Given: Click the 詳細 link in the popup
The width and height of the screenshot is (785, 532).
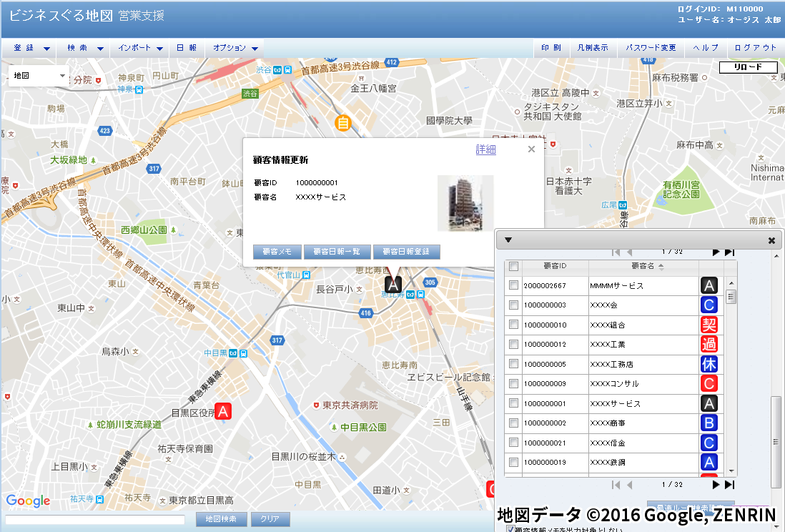Looking at the screenshot, I should tap(485, 149).
